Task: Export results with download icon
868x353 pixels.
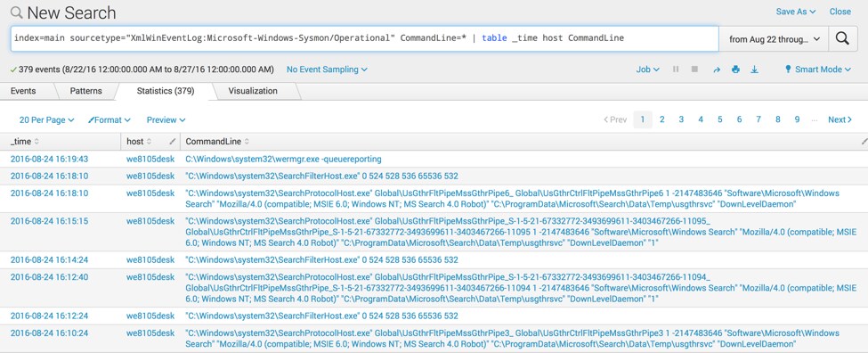Action: 754,70
